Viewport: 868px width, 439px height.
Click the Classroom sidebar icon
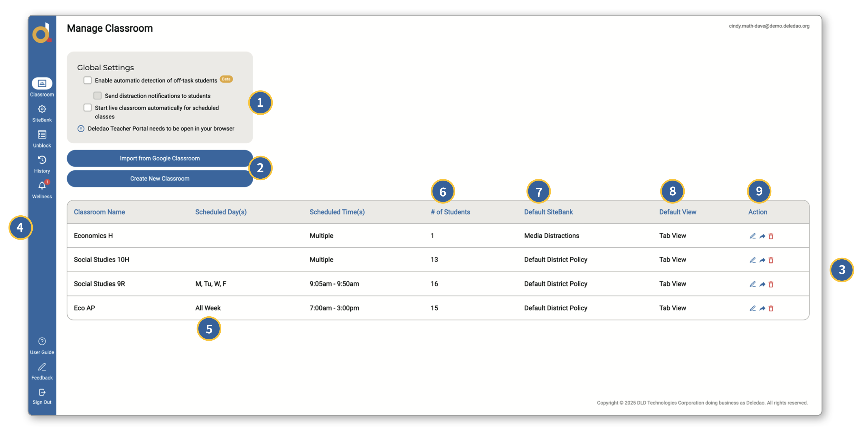click(x=42, y=83)
